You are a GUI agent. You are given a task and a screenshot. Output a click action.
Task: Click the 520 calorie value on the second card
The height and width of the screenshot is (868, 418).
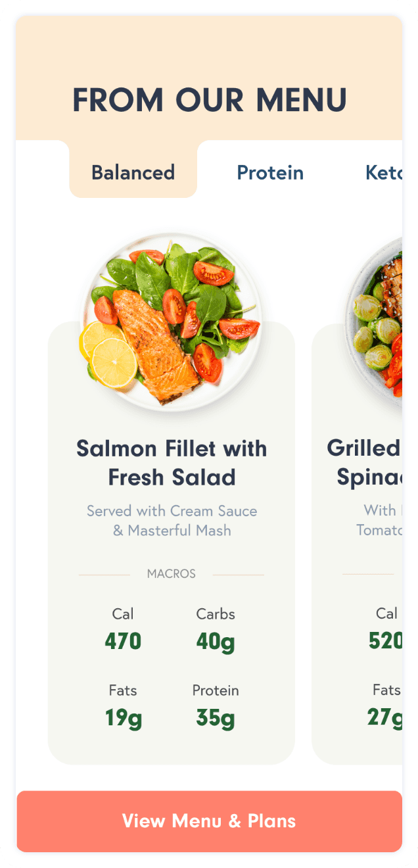pos(385,641)
